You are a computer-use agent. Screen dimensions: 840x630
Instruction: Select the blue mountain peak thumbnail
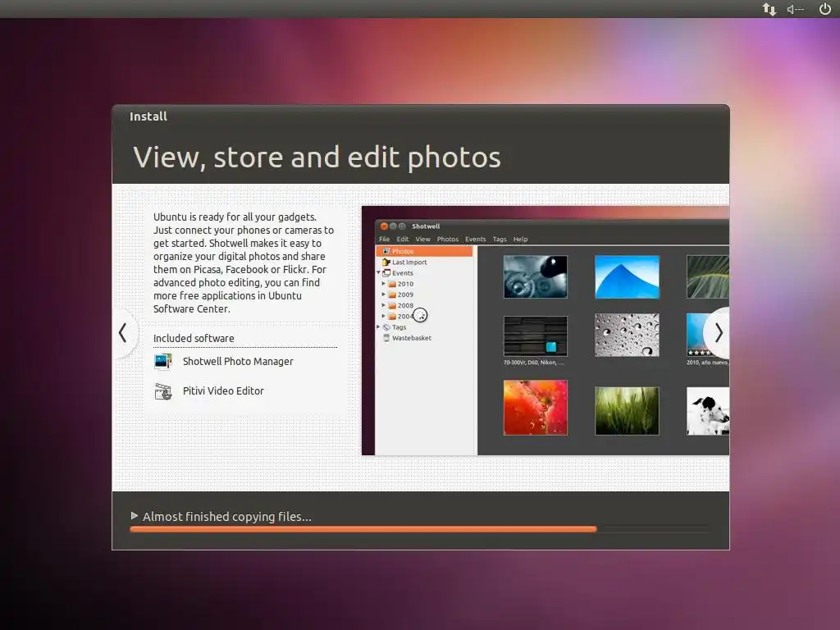coord(627,276)
